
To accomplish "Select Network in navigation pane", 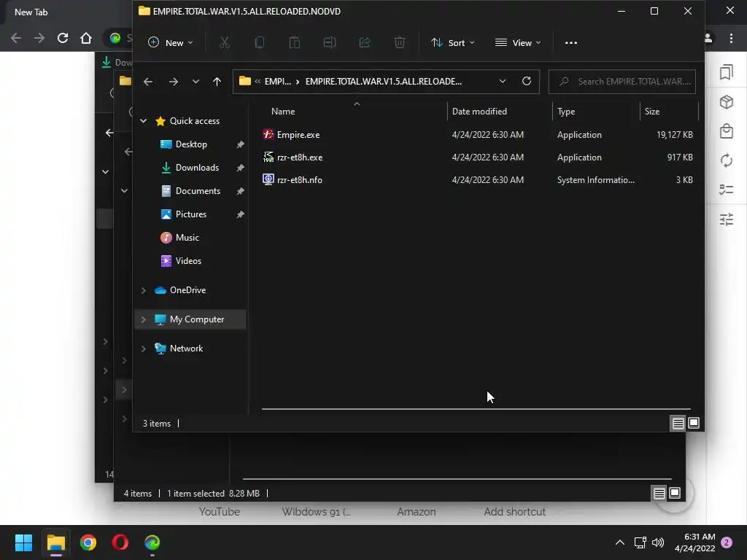I will (186, 349).
